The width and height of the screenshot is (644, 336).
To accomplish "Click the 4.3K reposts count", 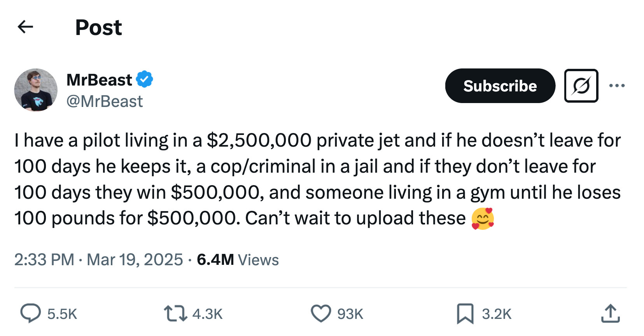I will [207, 314].
